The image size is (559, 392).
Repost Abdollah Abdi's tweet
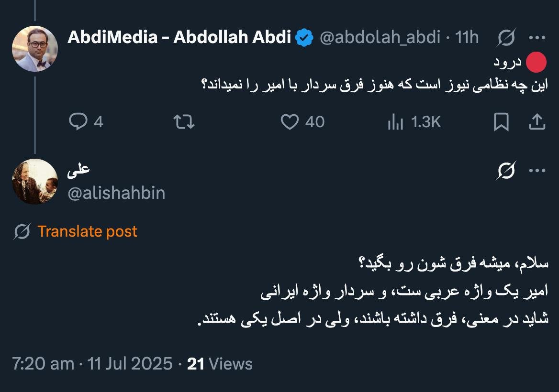coord(183,122)
